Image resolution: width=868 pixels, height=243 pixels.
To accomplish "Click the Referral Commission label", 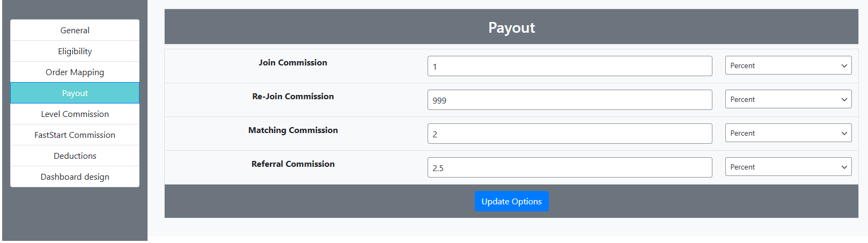I will 293,164.
